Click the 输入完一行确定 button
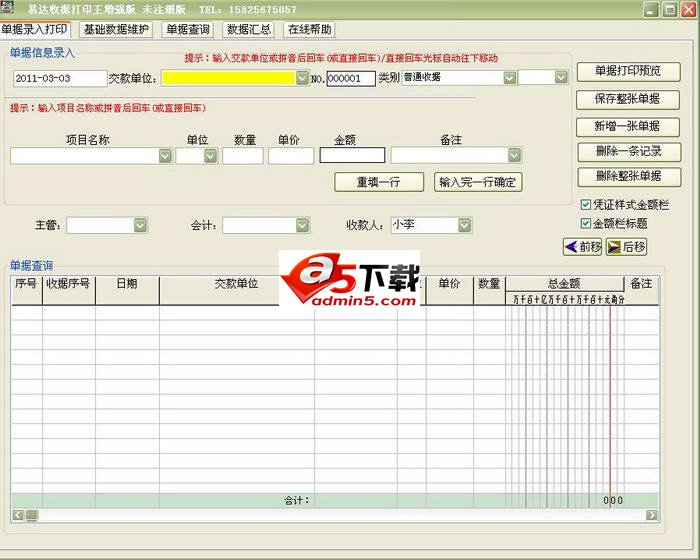700x560 pixels. [478, 182]
